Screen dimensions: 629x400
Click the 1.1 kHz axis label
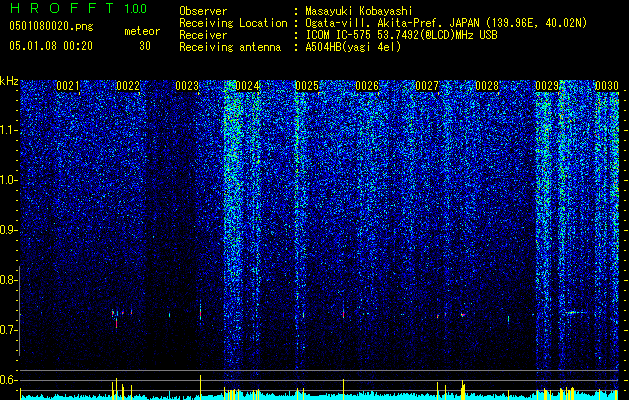(8, 130)
